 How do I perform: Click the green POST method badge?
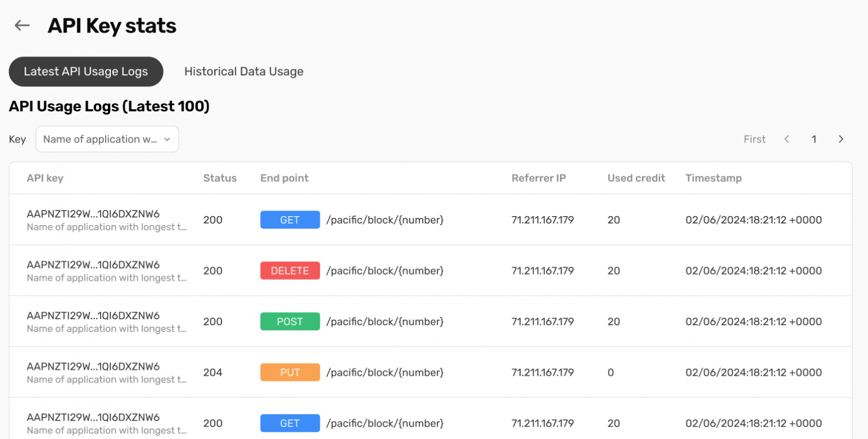[x=290, y=322]
